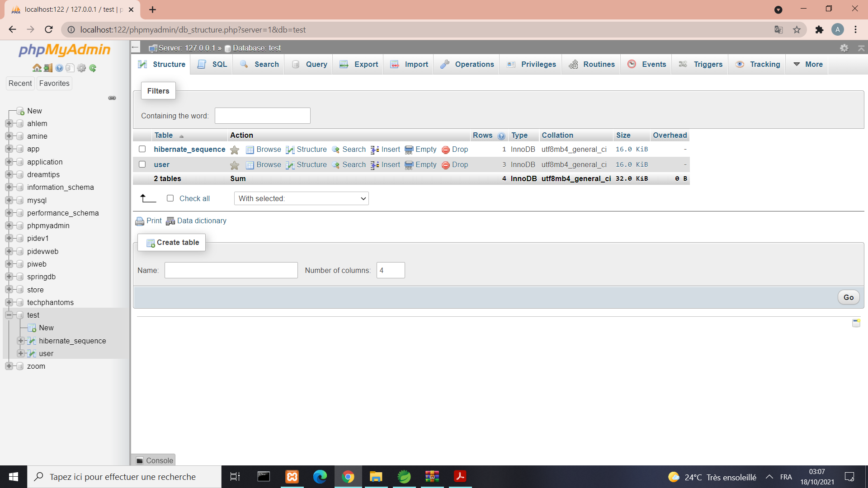Tick the hibernate_sequence row checkbox
Image resolution: width=868 pixels, height=488 pixels.
tap(142, 149)
